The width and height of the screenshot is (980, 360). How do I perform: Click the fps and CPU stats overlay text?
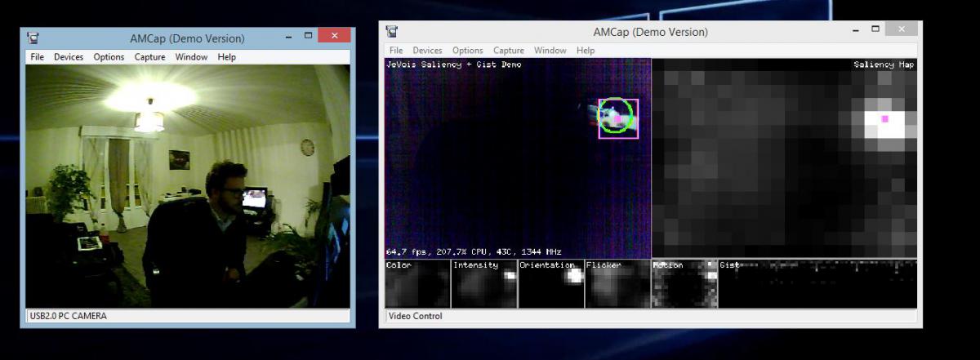point(474,252)
